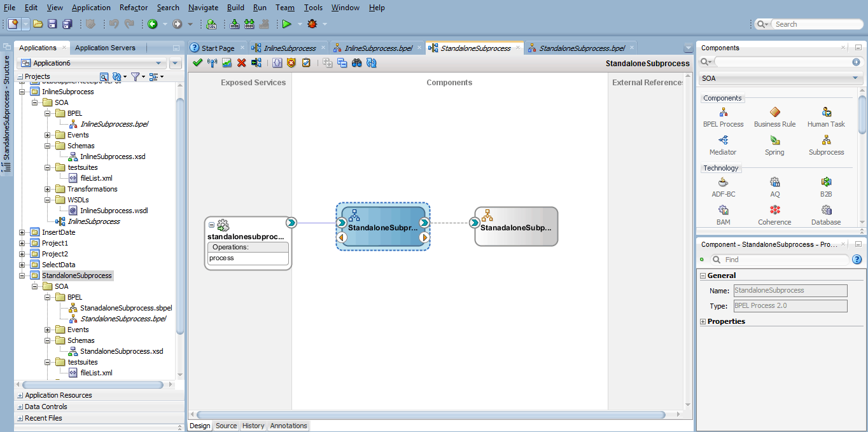
Task: Click the red X delete icon
Action: tap(241, 62)
